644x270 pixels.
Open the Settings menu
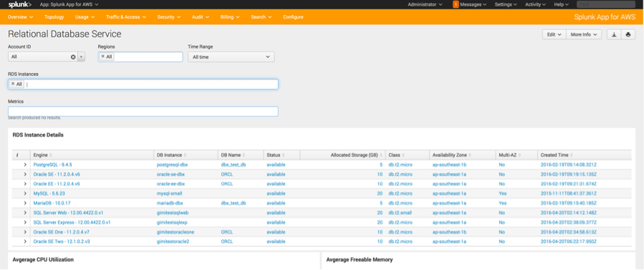(506, 4)
